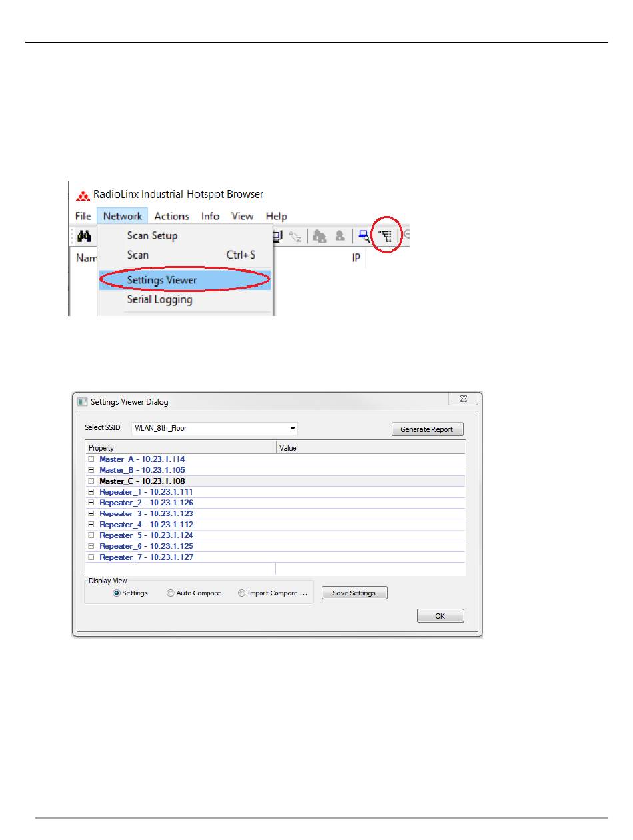Select the Master_C - 10.23.1.108 row text

tap(142, 481)
